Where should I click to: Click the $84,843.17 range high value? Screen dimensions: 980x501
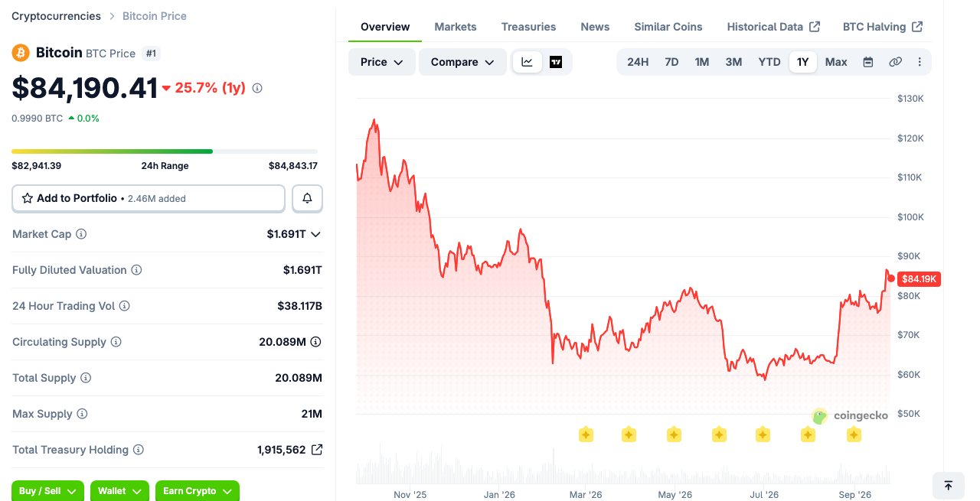(x=292, y=166)
